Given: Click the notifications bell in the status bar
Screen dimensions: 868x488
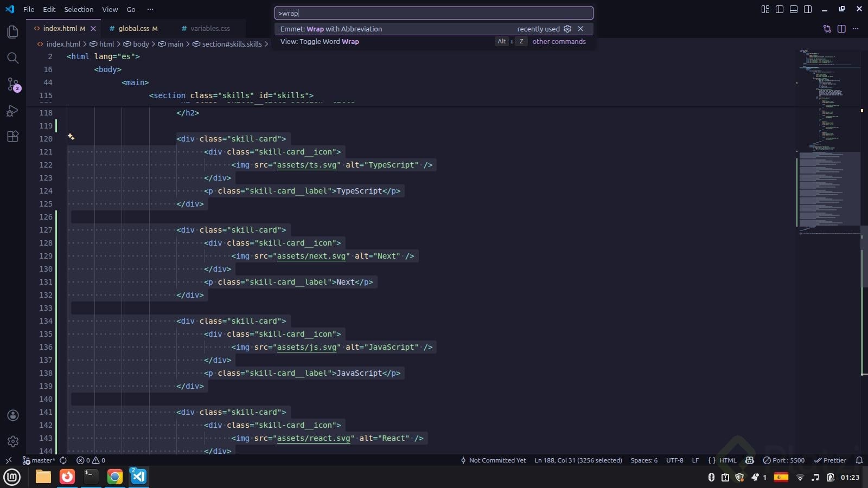Looking at the screenshot, I should [x=859, y=460].
